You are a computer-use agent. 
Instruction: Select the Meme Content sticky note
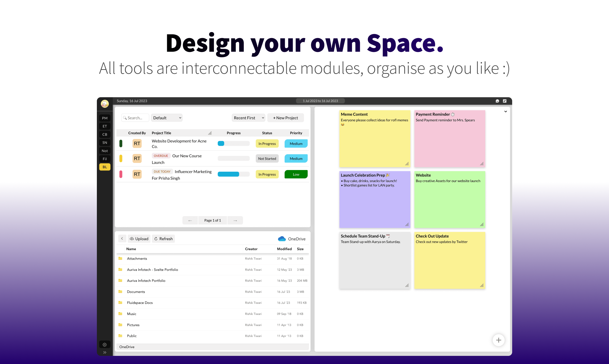pos(375,139)
